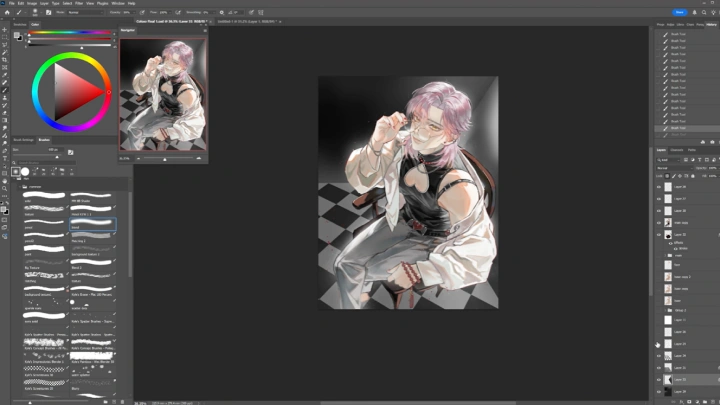720x405 pixels.
Task: Toggle visibility of Layer 32
Action: point(659,235)
